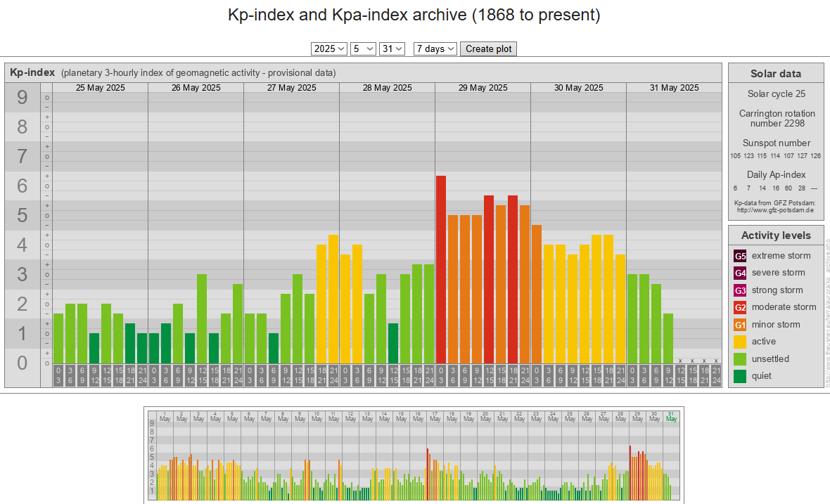Open the year dropdown showing 2025
The height and width of the screenshot is (504, 830).
click(x=328, y=49)
